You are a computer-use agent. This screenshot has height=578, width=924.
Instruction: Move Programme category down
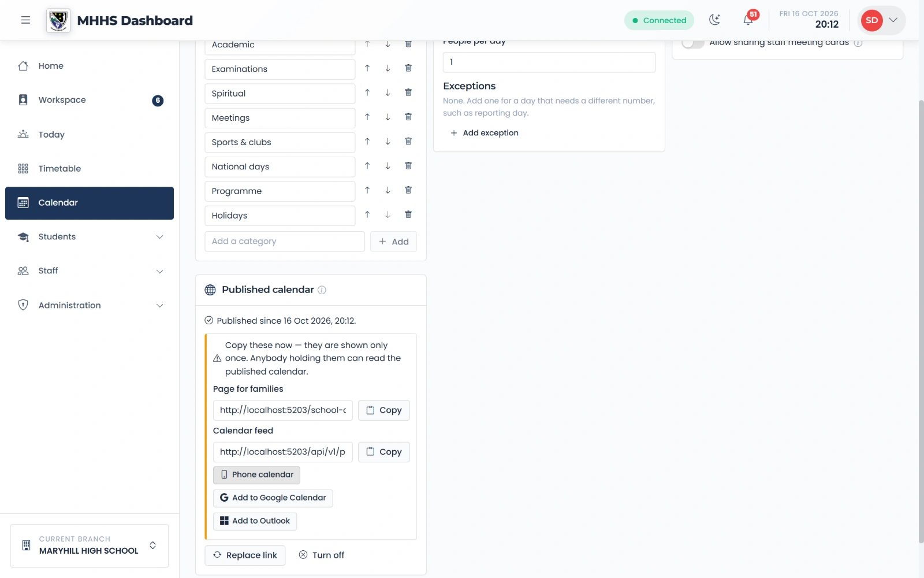pyautogui.click(x=388, y=190)
